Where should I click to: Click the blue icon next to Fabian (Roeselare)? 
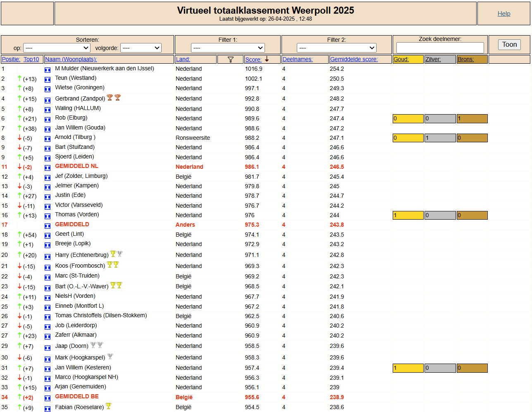tap(48, 408)
